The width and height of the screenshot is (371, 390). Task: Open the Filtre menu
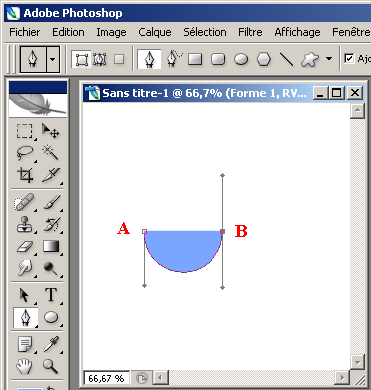click(250, 32)
